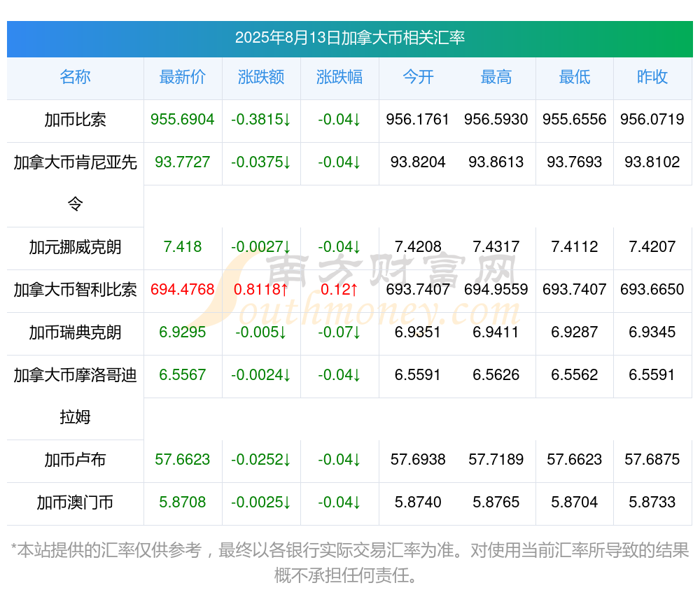This screenshot has height=597, width=700.
Task: Click latest price 5.8708
Action: (183, 503)
